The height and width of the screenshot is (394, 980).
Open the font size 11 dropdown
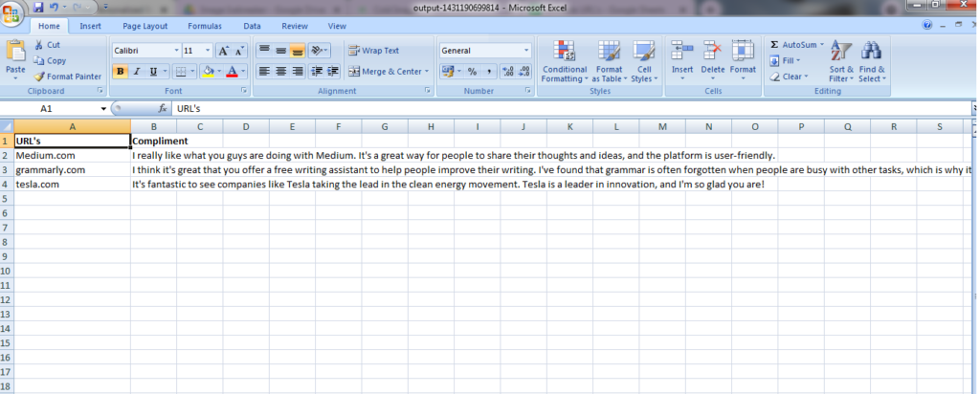[210, 51]
